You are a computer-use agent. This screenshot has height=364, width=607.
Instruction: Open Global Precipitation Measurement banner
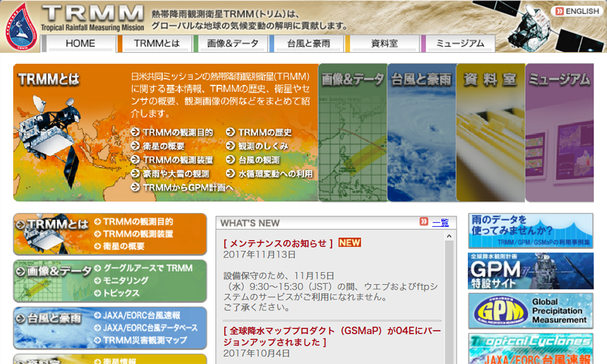[x=531, y=311]
